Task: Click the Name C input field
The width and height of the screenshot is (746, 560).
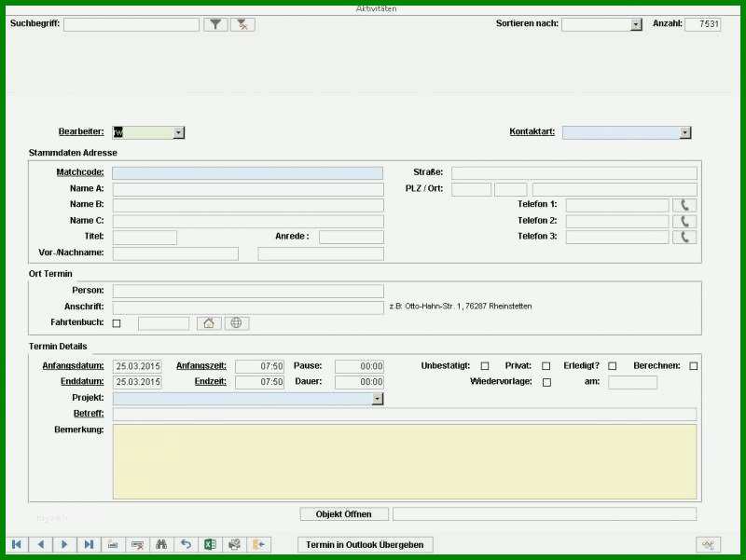Action: pos(248,222)
